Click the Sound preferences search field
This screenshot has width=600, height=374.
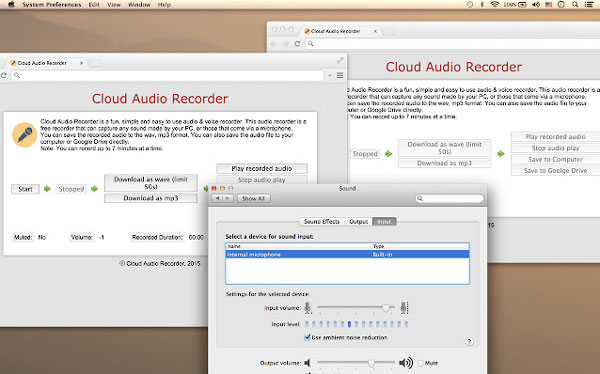pos(449,198)
